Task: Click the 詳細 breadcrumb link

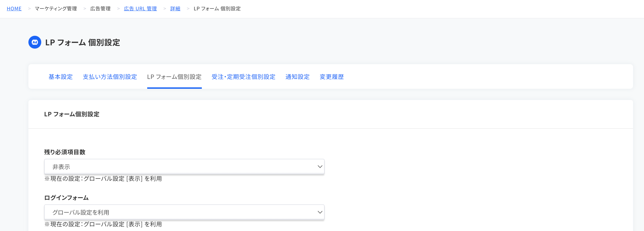Action: [175, 8]
